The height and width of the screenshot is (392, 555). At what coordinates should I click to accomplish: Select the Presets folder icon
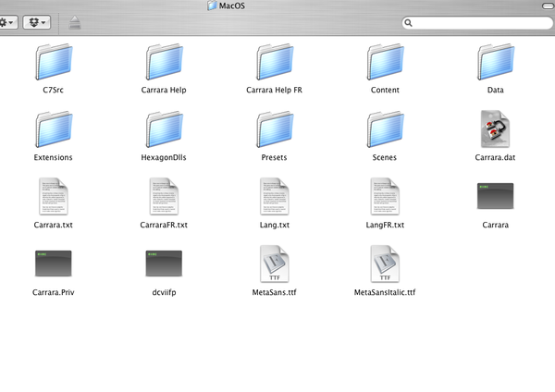[x=275, y=129]
